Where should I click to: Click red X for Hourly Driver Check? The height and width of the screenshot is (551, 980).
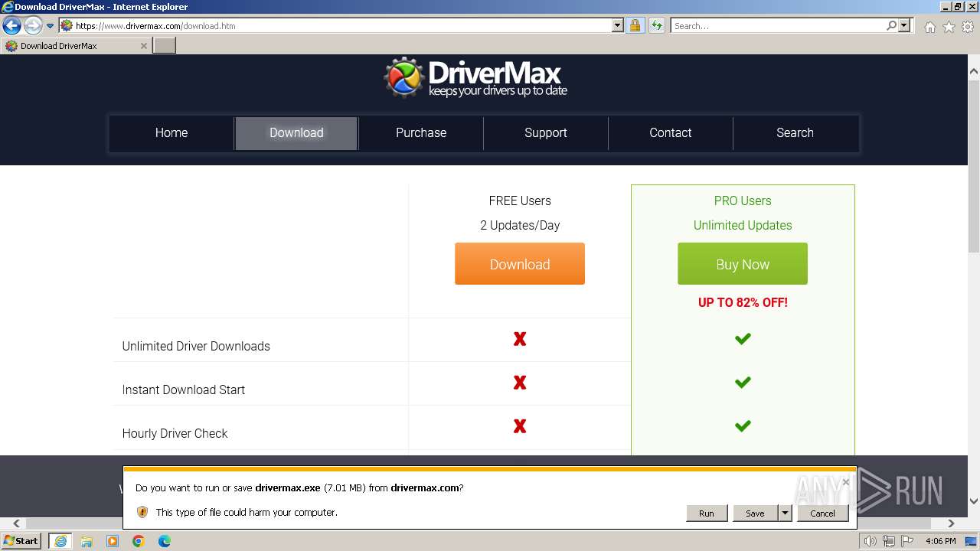pos(520,425)
